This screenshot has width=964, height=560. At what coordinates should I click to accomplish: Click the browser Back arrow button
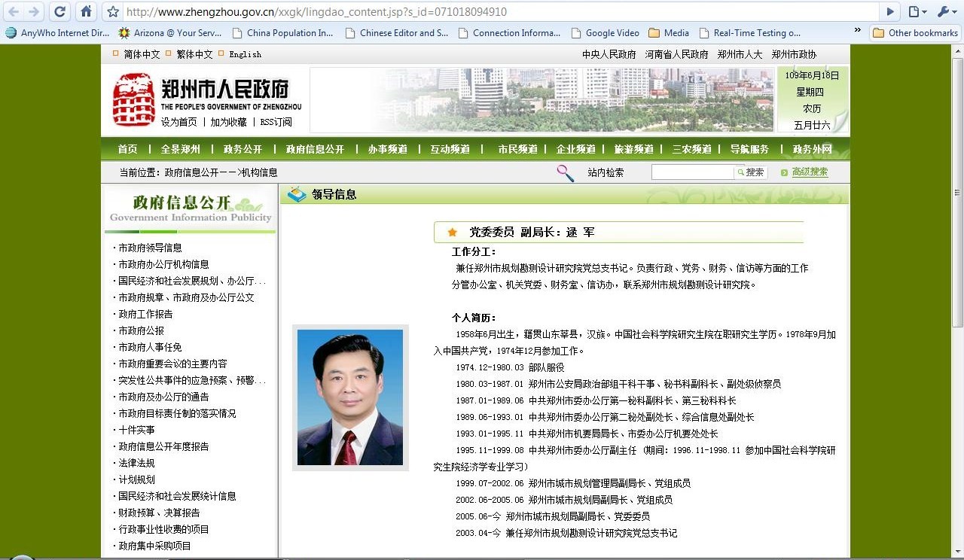[x=14, y=11]
